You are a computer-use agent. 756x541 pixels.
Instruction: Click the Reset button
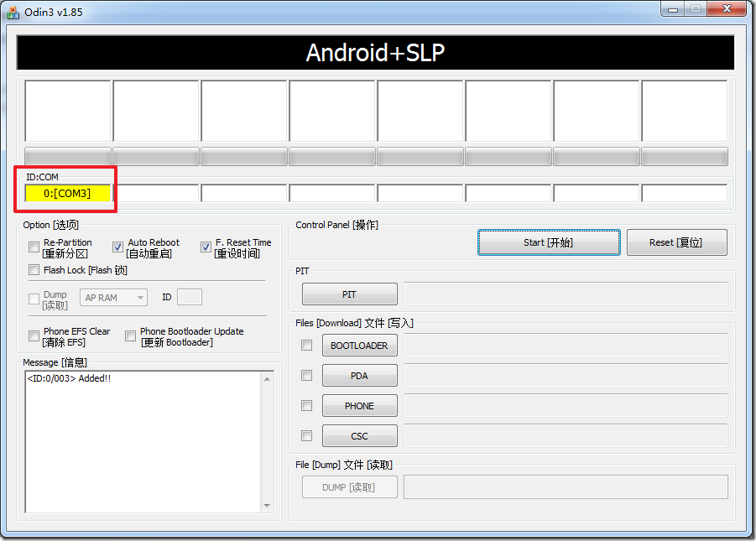(676, 242)
